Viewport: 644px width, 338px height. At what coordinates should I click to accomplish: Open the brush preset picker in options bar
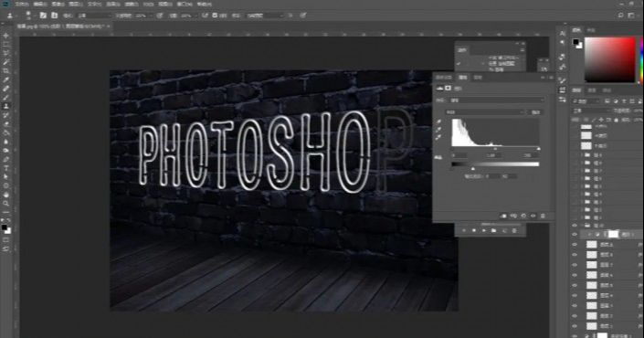(28, 16)
